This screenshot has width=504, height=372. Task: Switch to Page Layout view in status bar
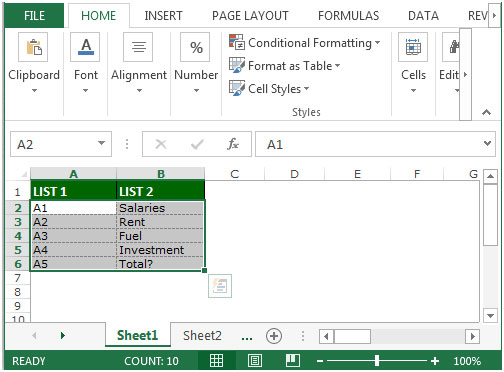255,360
